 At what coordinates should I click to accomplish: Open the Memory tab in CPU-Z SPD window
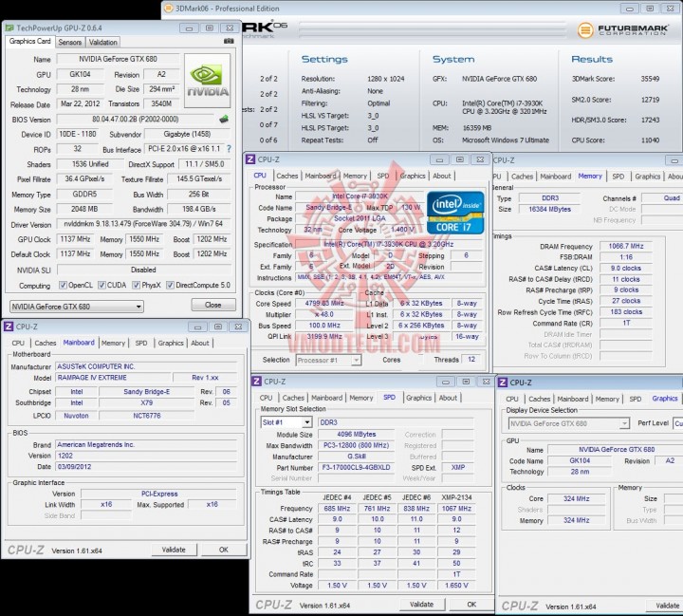pyautogui.click(x=361, y=398)
